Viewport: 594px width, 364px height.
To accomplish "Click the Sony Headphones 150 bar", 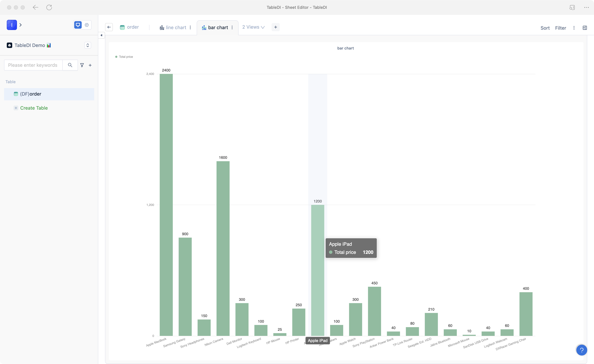I will point(204,328).
